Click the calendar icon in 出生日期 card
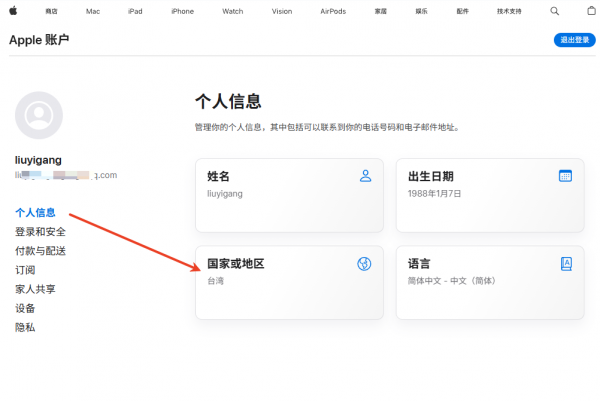Image resolution: width=600 pixels, height=401 pixels. click(565, 176)
